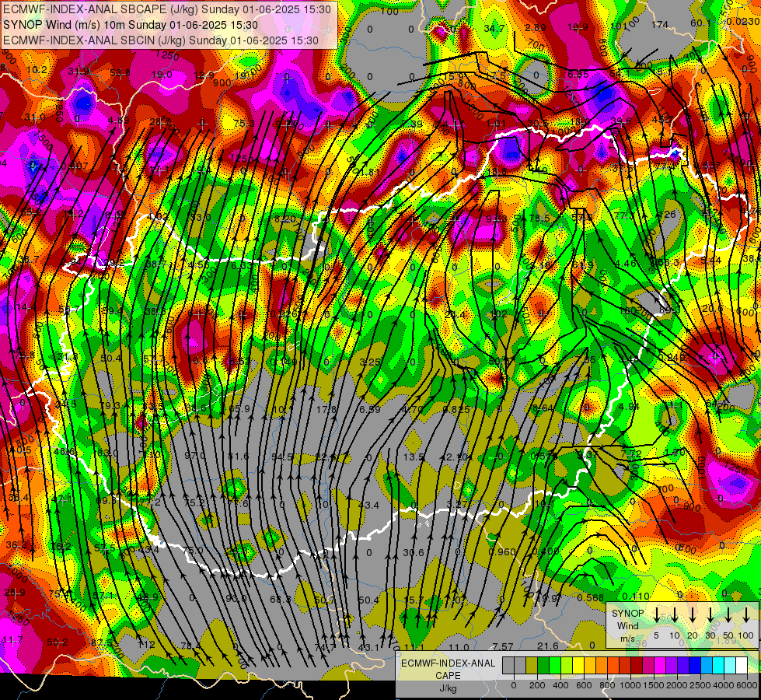Click the 43.1 station value
Viewport: 761px width, 700px height.
(368, 648)
